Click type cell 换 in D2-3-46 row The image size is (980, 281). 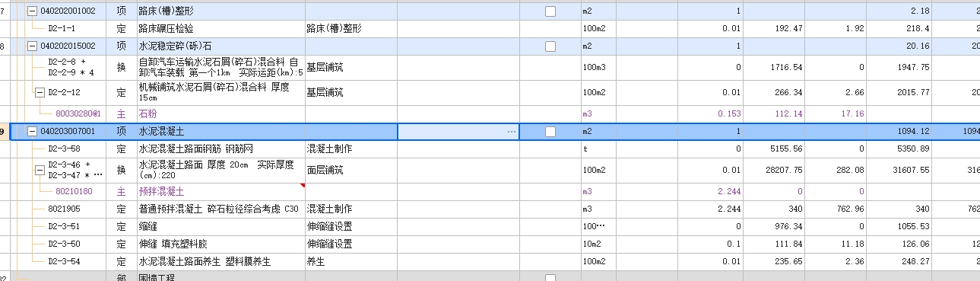121,170
